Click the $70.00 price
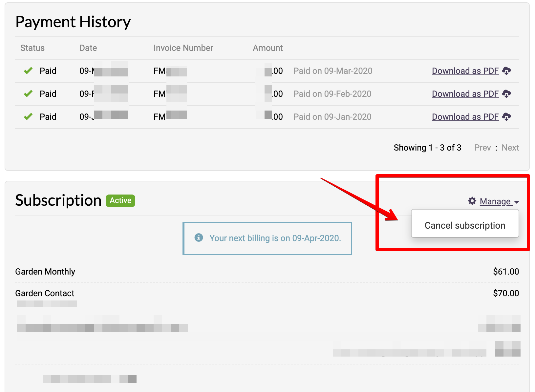This screenshot has height=392, width=535. [506, 293]
